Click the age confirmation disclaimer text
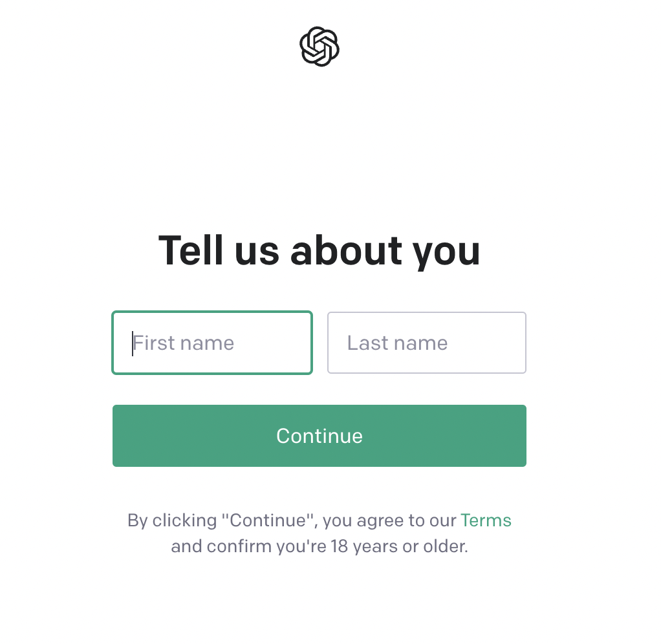 [x=319, y=533]
